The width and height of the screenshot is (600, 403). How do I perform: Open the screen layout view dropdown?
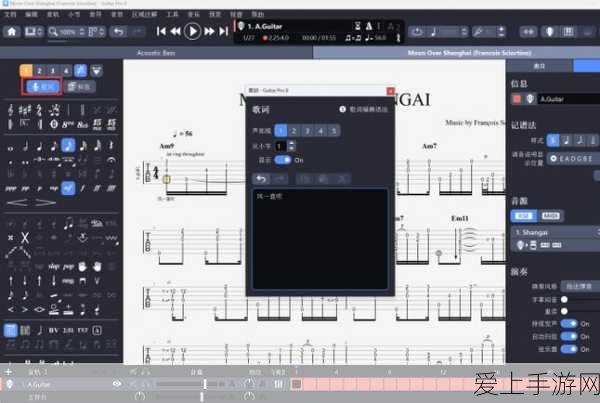[34, 32]
